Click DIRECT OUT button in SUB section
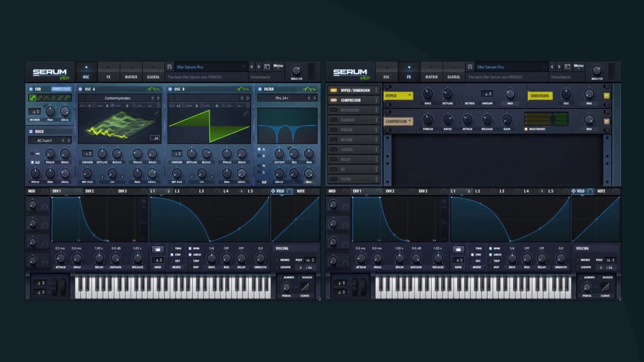The image size is (644, 362). click(61, 89)
